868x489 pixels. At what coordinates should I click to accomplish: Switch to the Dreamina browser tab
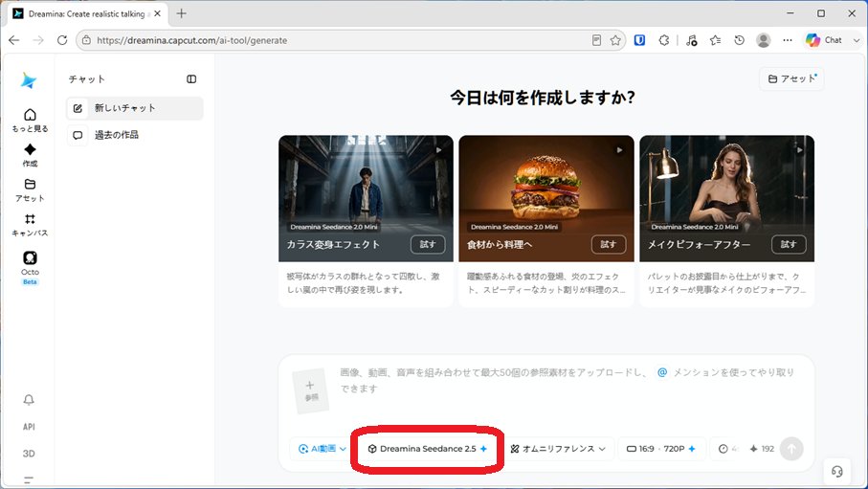[x=87, y=13]
